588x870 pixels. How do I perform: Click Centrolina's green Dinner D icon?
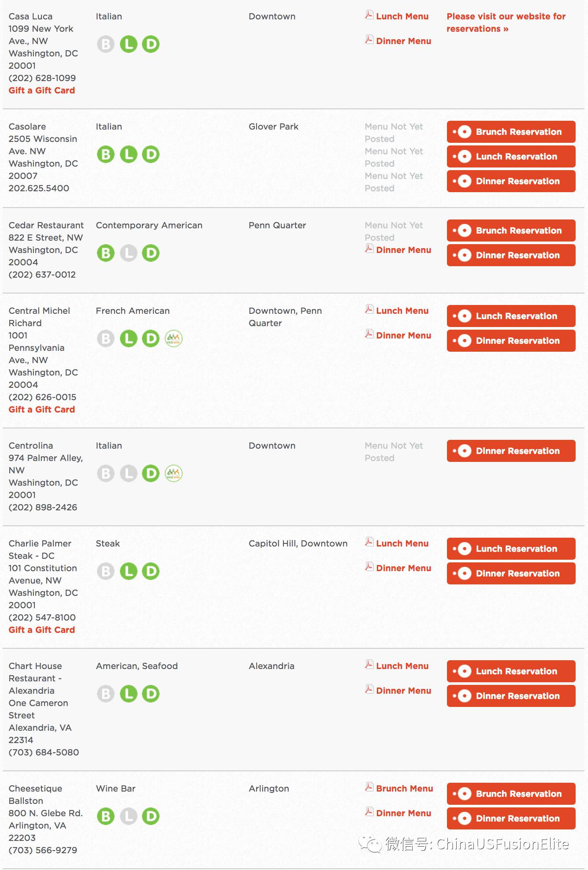tap(151, 473)
